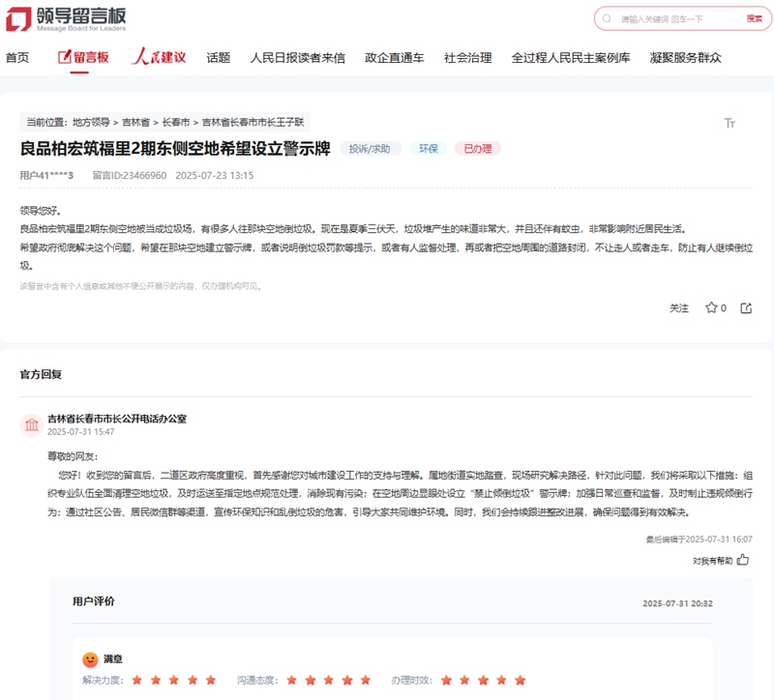Click the magnifier icon in the search bar

click(x=608, y=17)
